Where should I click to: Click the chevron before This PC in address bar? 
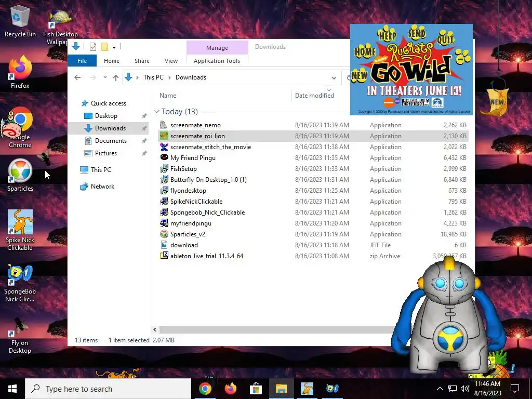click(137, 78)
